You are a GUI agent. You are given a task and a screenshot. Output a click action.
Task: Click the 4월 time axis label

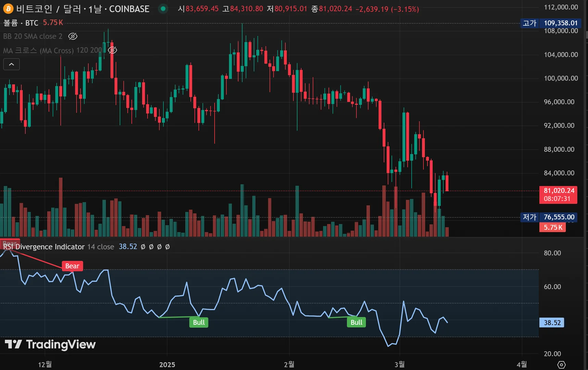(x=522, y=365)
